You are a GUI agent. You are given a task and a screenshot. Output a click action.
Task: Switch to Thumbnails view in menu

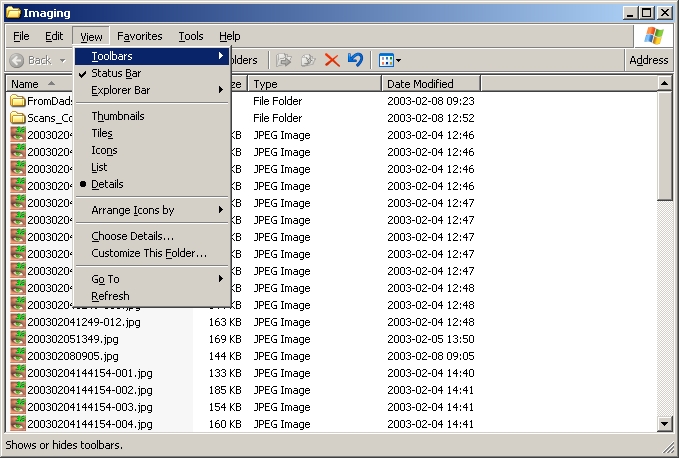point(117,116)
